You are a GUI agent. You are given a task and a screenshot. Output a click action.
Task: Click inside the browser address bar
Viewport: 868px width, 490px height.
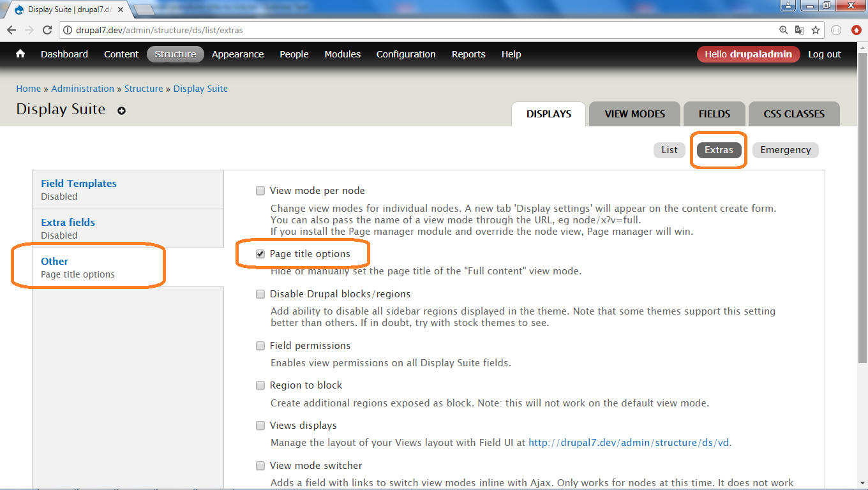coord(383,29)
